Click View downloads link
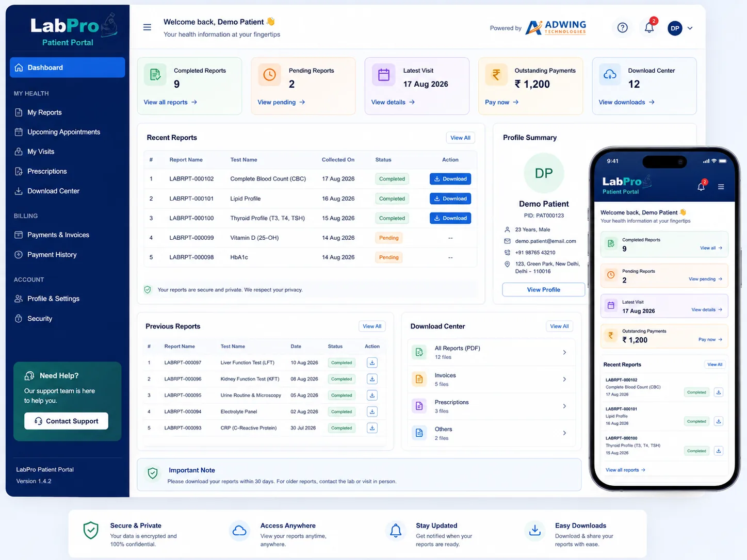Viewport: 747px width, 560px height. [626, 102]
